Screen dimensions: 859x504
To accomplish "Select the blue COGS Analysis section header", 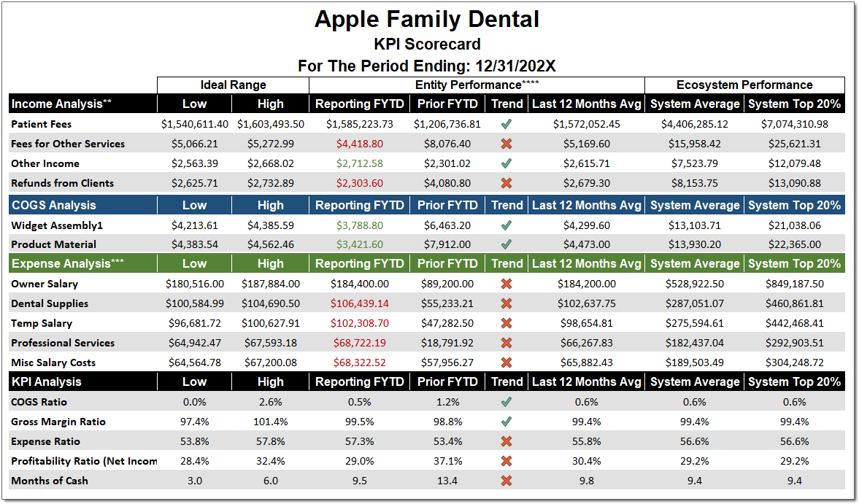I will [x=54, y=205].
